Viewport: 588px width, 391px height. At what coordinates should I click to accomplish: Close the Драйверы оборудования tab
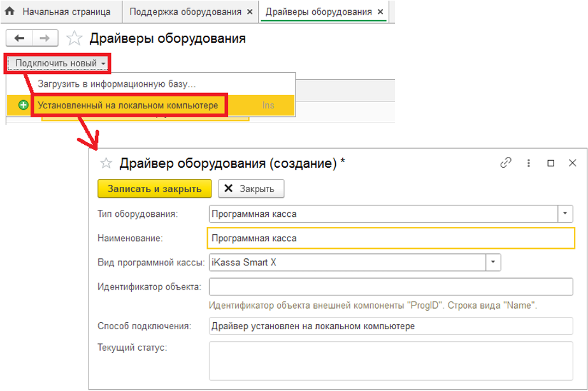(380, 12)
